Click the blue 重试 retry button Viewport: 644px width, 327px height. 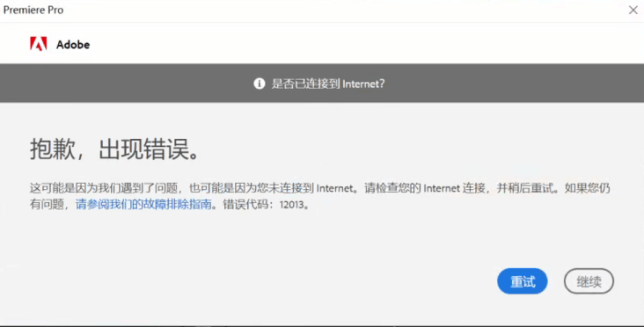(x=522, y=281)
